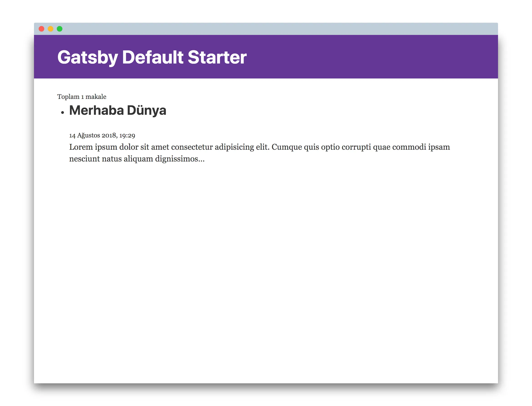This screenshot has height=406, width=532.
Task: Open the Gatsby Default Starter home link
Action: tap(152, 57)
